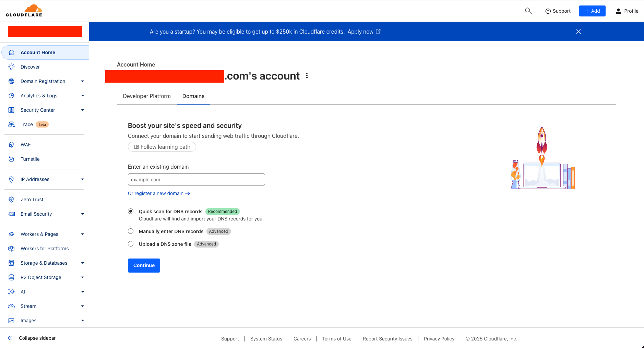Image resolution: width=644 pixels, height=348 pixels.
Task: Dismiss the startup credits banner
Action: [579, 32]
